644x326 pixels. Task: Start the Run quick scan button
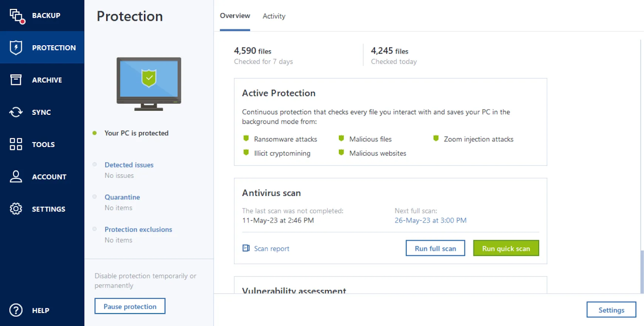[506, 248]
